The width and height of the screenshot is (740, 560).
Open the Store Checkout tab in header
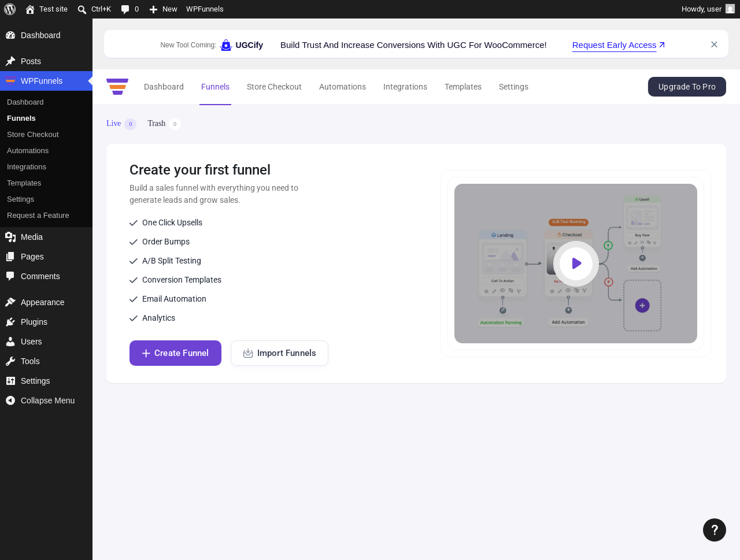274,87
